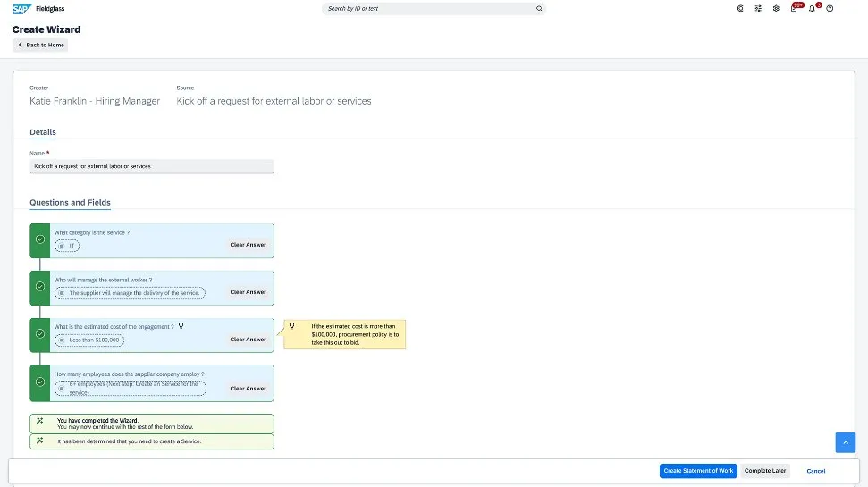The image size is (868, 487).
Task: Open work items with 99+ badge
Action: pyautogui.click(x=794, y=8)
